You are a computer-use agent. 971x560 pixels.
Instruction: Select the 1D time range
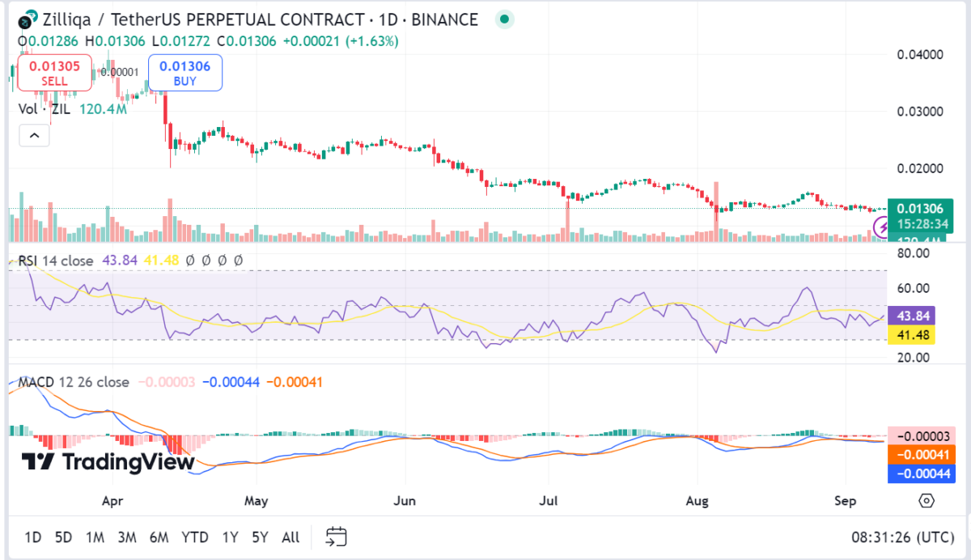[x=33, y=537]
